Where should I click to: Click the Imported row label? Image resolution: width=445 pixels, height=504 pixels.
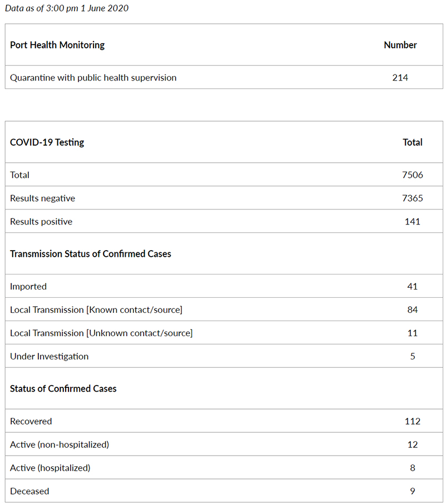[x=28, y=286]
